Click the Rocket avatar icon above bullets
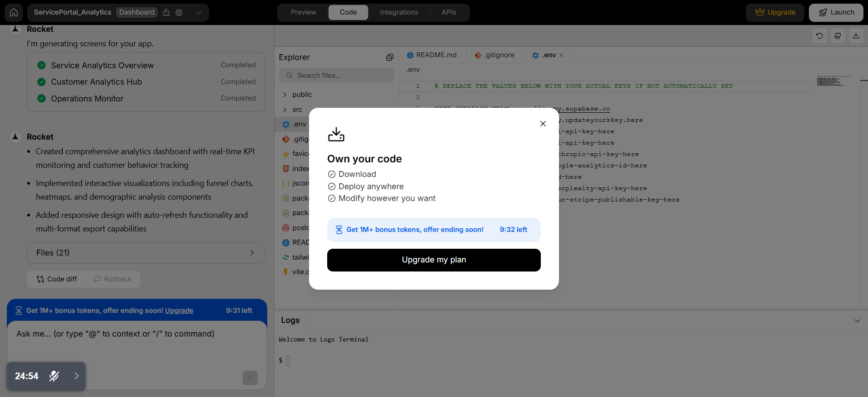868x397 pixels. pyautogui.click(x=15, y=136)
